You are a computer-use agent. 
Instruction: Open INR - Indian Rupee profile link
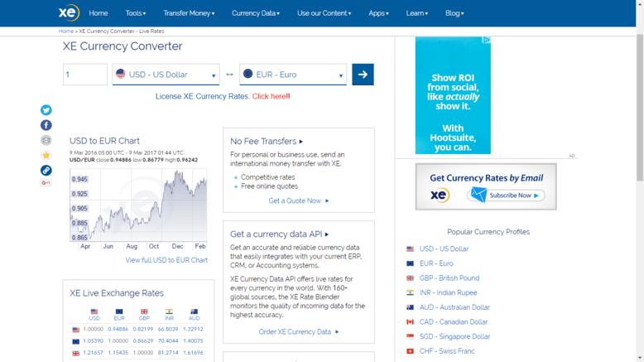tap(448, 292)
